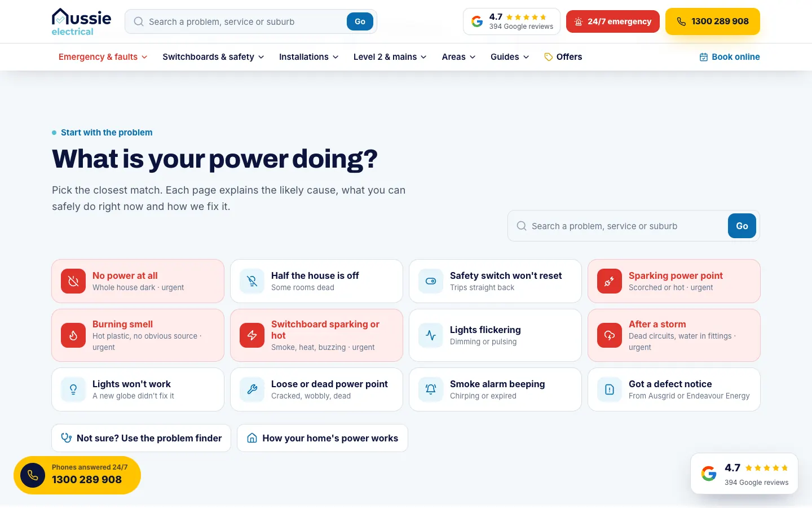This screenshot has width=812, height=508.
Task: Click the house icon on How your home's power works
Action: 252,438
